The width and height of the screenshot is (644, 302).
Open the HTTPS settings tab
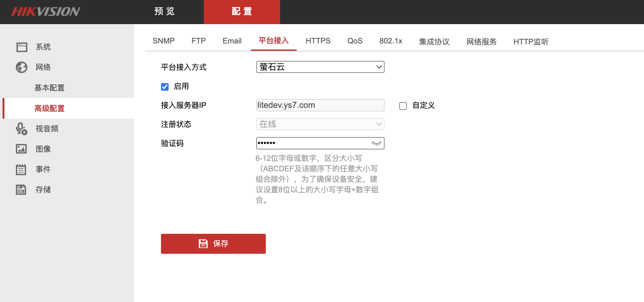(x=318, y=41)
